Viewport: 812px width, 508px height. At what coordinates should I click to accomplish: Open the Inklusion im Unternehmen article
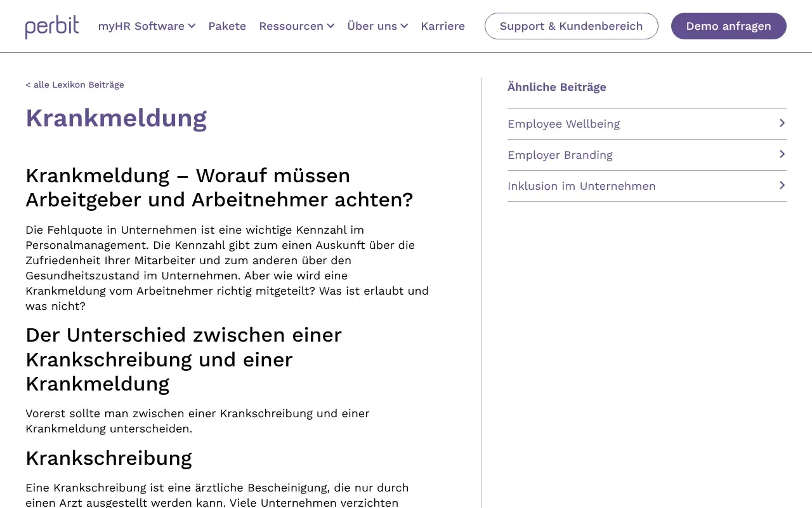581,185
